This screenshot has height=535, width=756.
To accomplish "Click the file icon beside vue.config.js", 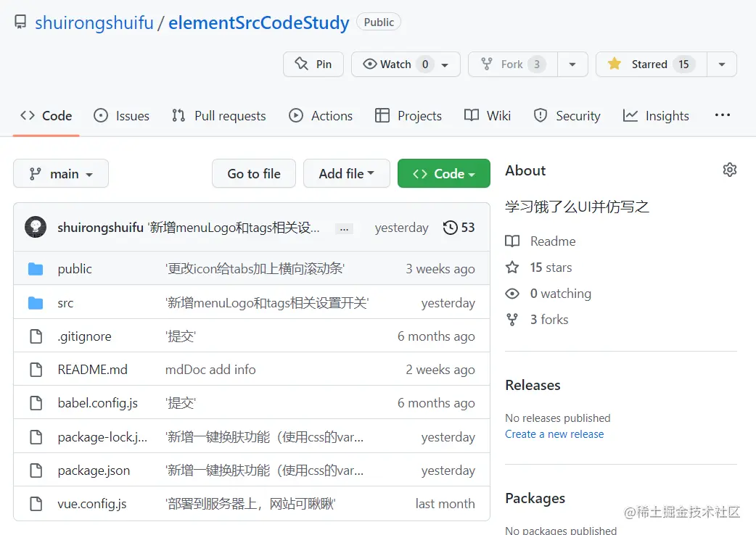I will [x=36, y=503].
